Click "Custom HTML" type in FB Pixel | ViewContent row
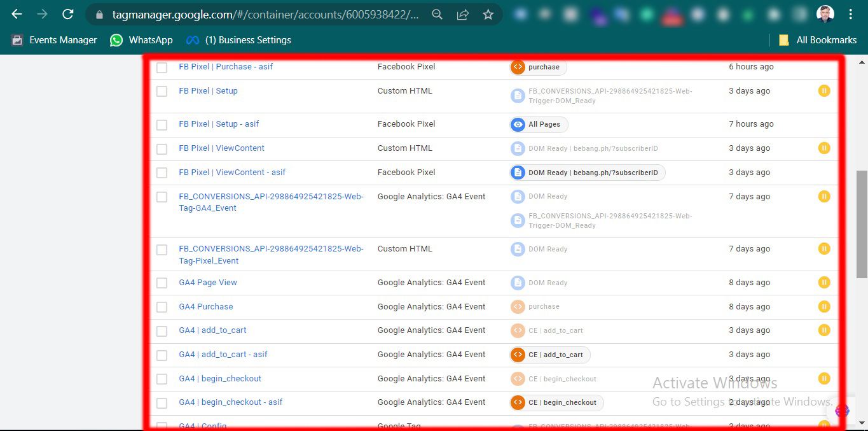This screenshot has width=868, height=431. 405,148
